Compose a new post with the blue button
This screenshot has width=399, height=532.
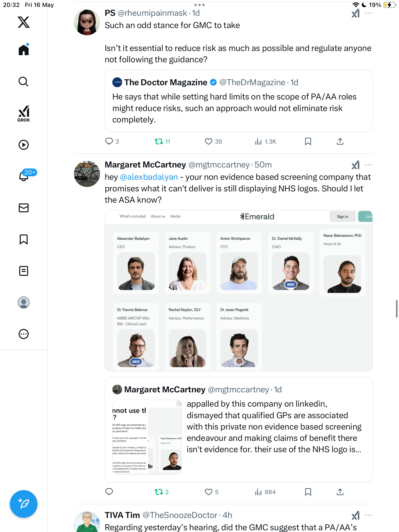[24, 504]
